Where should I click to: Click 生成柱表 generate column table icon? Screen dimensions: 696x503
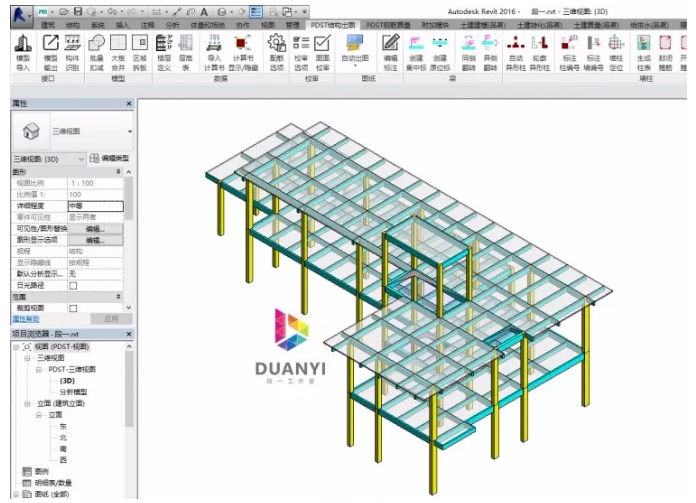pyautogui.click(x=644, y=44)
